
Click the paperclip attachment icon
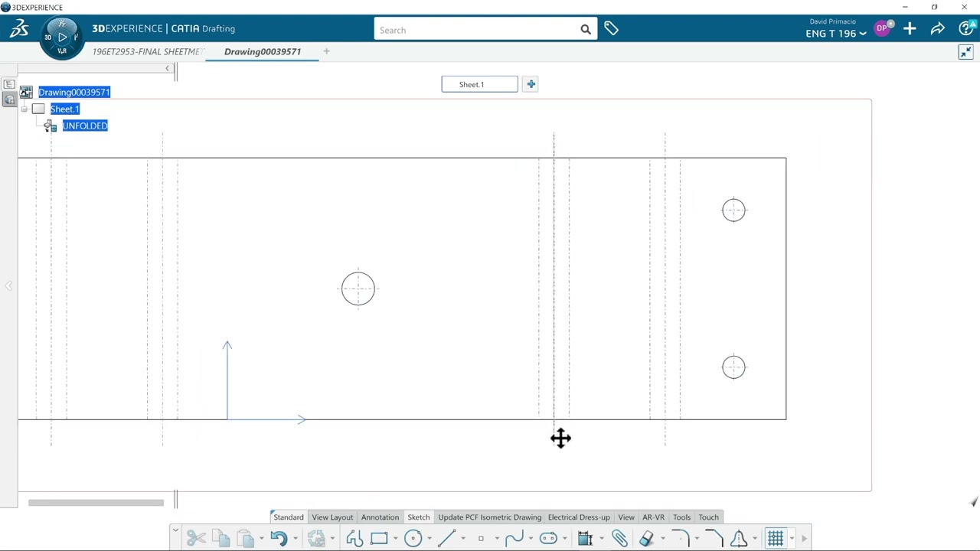(619, 539)
